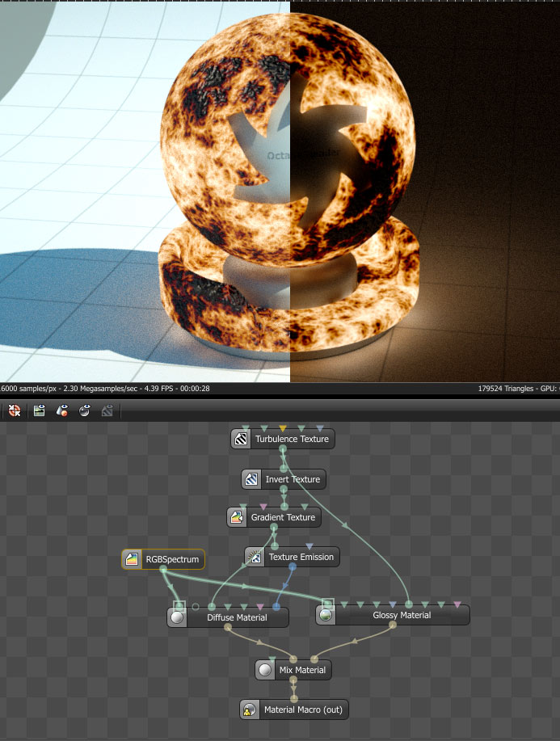The height and width of the screenshot is (741, 560).
Task: Click the empty circle pin on Diffuse Material
Action: (196, 606)
